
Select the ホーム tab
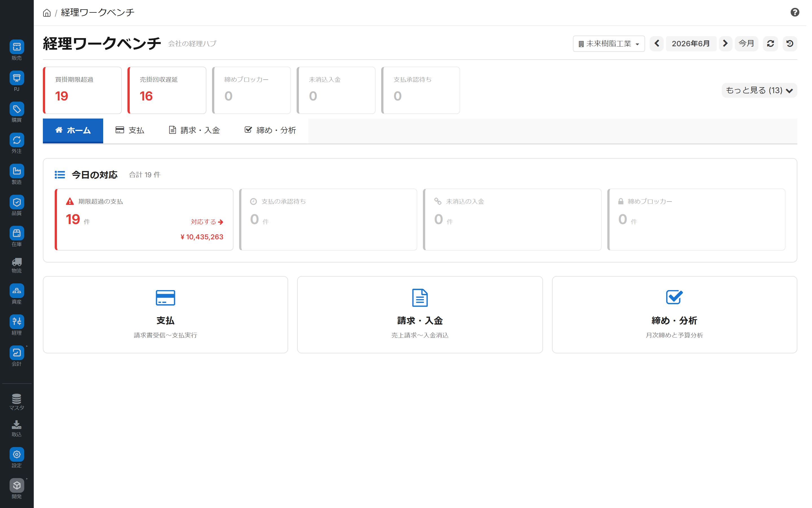coord(73,130)
